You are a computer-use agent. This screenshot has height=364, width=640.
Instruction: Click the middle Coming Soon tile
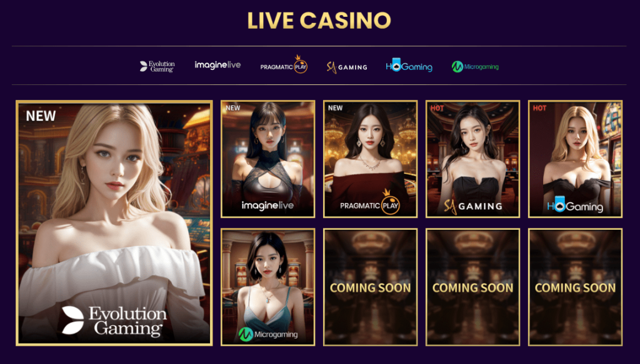coord(472,287)
